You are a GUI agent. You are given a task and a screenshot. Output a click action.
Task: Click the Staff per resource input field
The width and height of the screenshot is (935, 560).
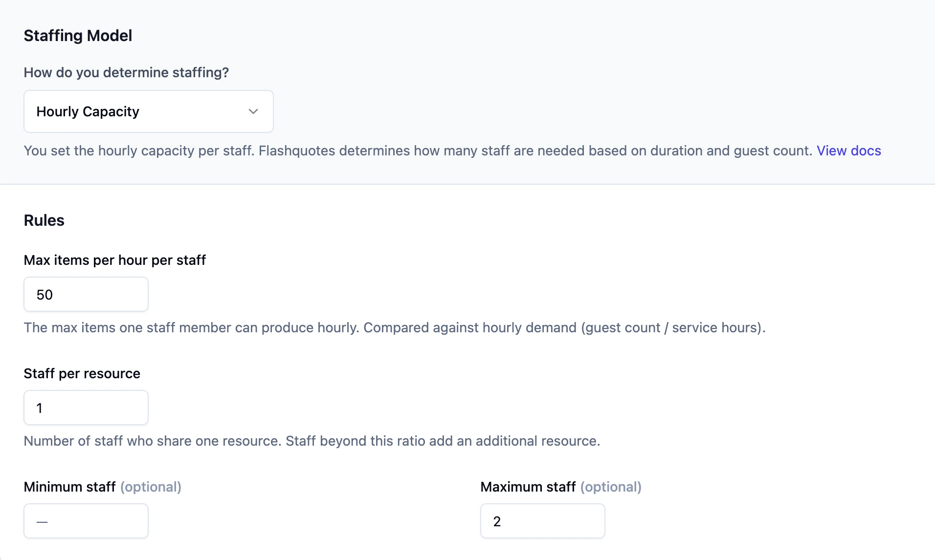[86, 407]
